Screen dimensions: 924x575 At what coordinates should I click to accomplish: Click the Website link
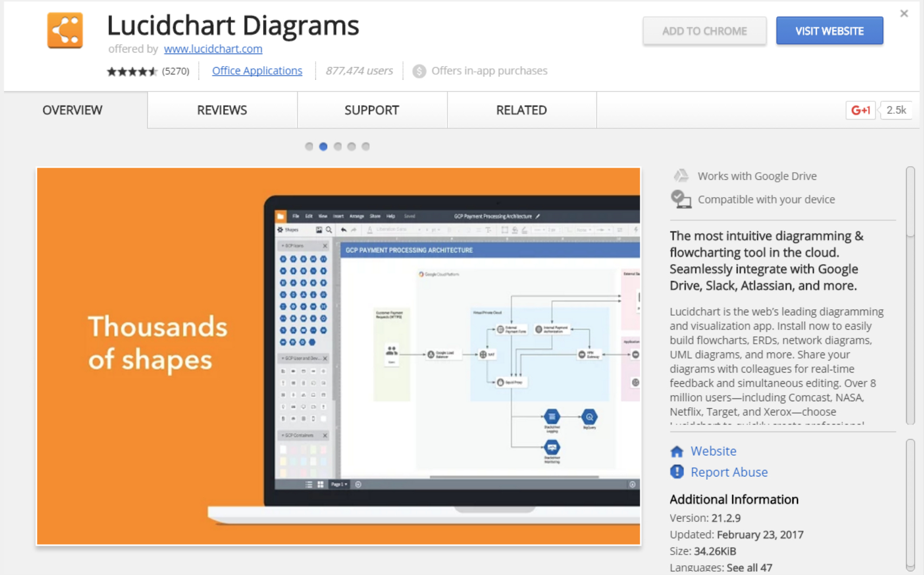[x=713, y=451]
